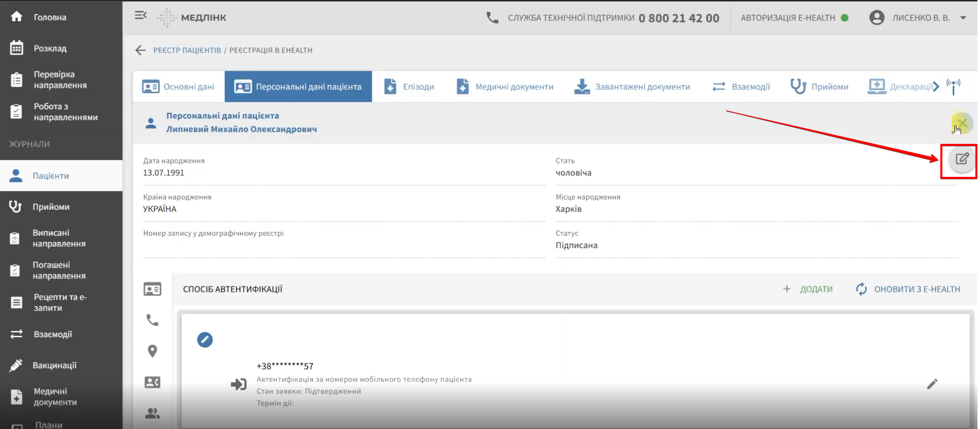The width and height of the screenshot is (980, 429).
Task: Collapse the sidebar with hamburger menu icon
Action: 141,15
